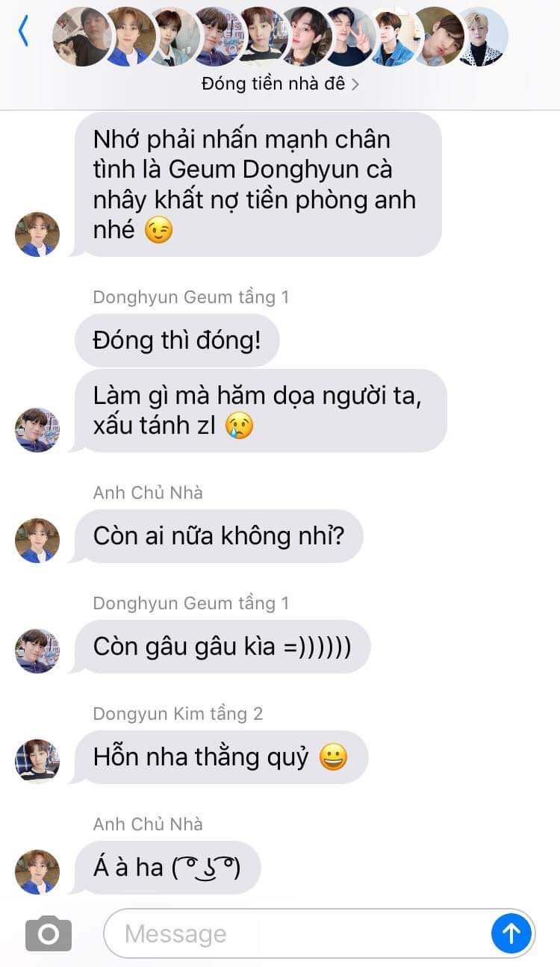Tap sender name "Dongyun Kim tầng 2"

coord(178,714)
